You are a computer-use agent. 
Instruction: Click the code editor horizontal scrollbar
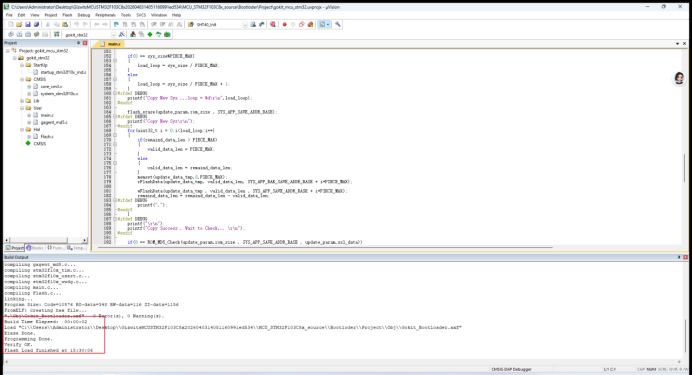click(325, 247)
